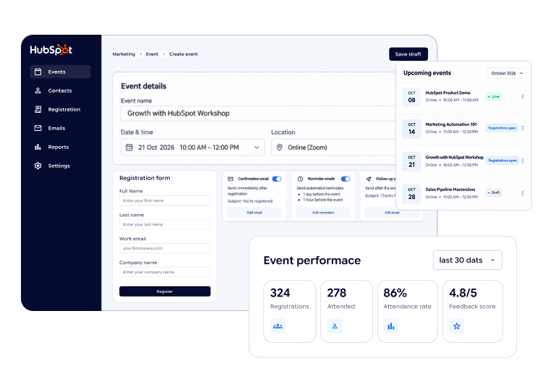Toggle the Reminder emails switch
This screenshot has height=392, width=553.
[x=346, y=179]
